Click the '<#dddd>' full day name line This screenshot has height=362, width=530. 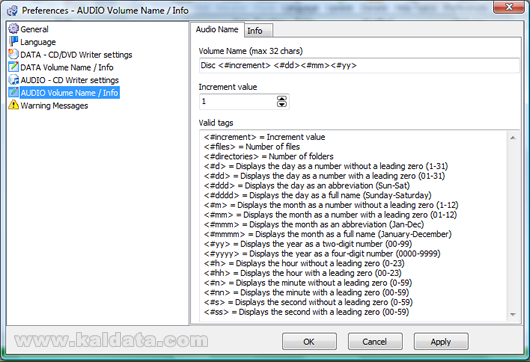[318, 195]
